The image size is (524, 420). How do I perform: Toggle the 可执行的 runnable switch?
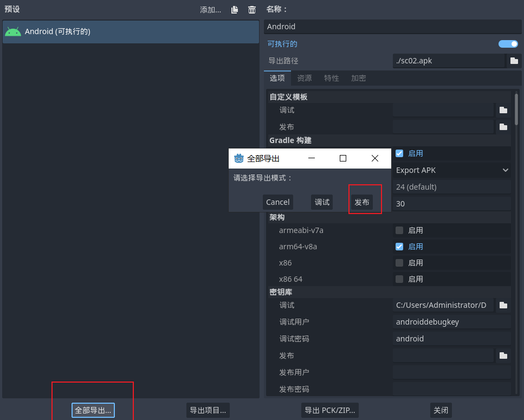(x=508, y=44)
